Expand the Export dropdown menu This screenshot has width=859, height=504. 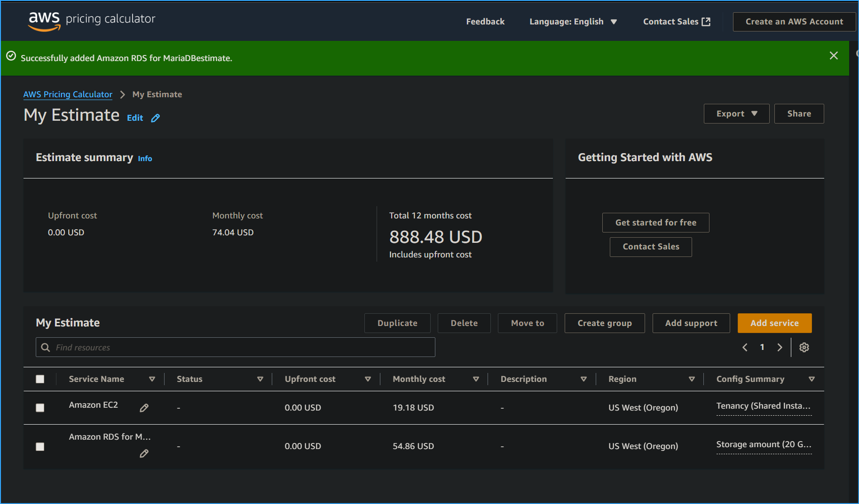736,114
